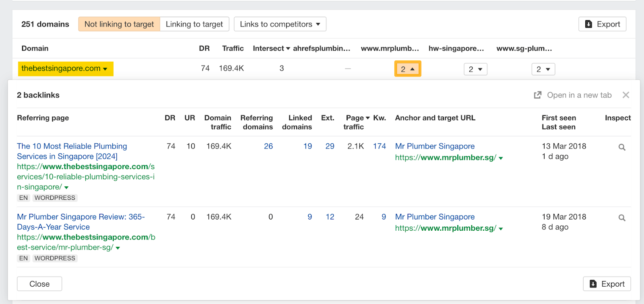
Task: Sort by Page traffic column
Action: click(356, 122)
